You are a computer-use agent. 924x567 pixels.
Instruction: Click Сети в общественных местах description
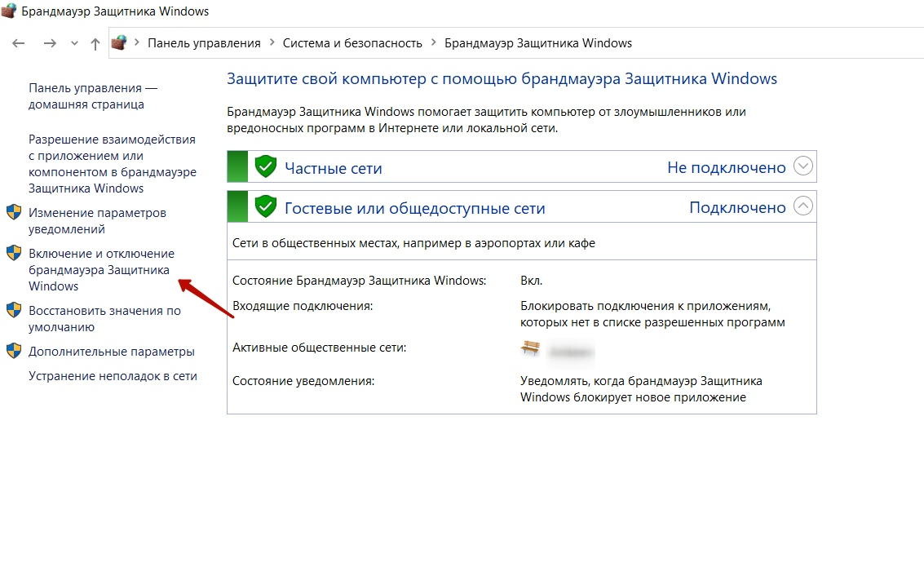pos(413,243)
